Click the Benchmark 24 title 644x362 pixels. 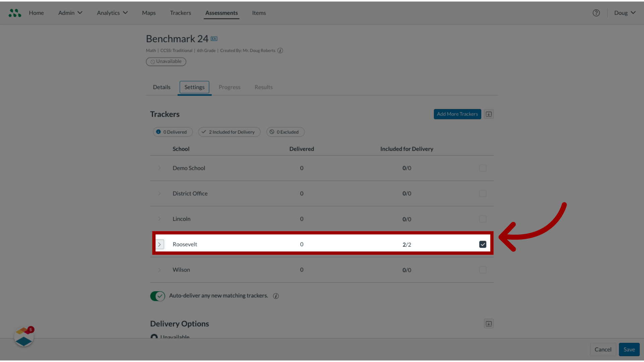(x=177, y=39)
